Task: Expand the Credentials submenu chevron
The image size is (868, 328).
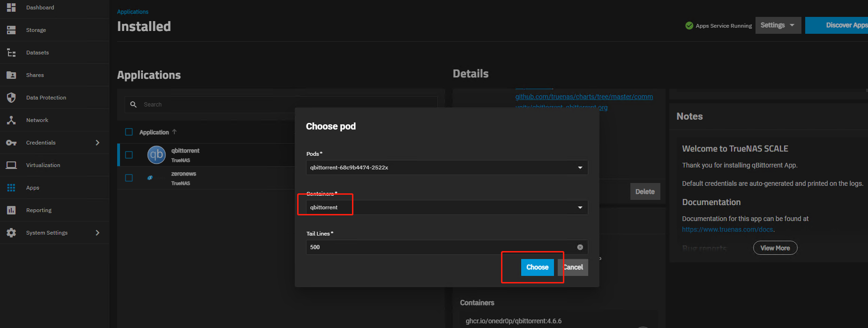Action: (x=97, y=143)
